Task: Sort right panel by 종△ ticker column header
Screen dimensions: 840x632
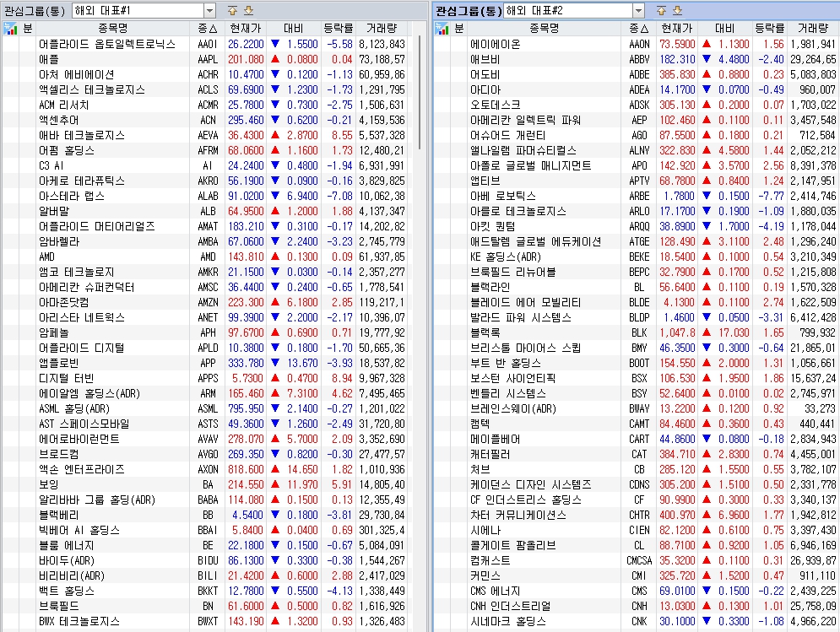Action: click(638, 29)
